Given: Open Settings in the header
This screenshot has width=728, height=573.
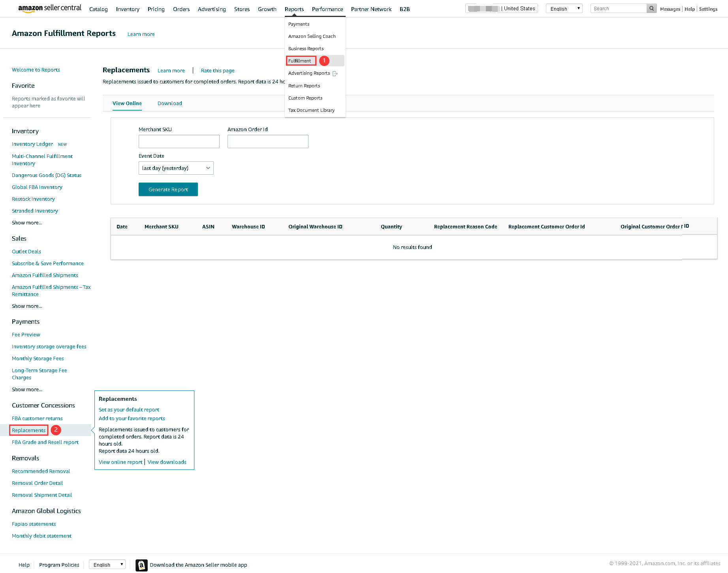Looking at the screenshot, I should [x=708, y=9].
